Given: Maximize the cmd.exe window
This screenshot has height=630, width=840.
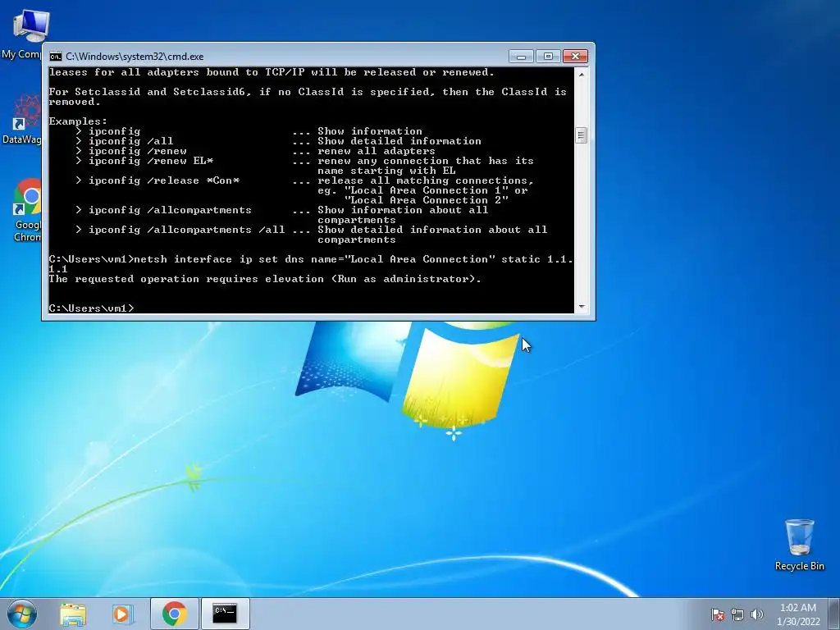Looking at the screenshot, I should 548,57.
